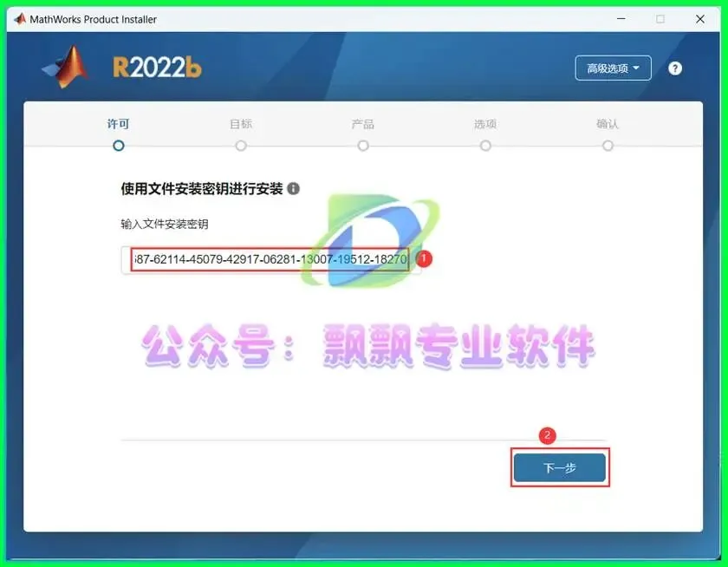Open the 高级选项 dropdown menu

pyautogui.click(x=613, y=68)
